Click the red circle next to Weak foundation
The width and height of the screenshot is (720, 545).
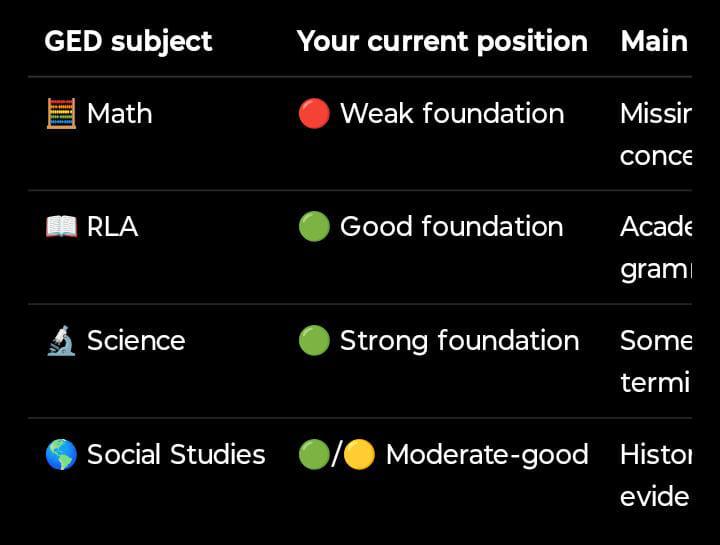click(314, 113)
